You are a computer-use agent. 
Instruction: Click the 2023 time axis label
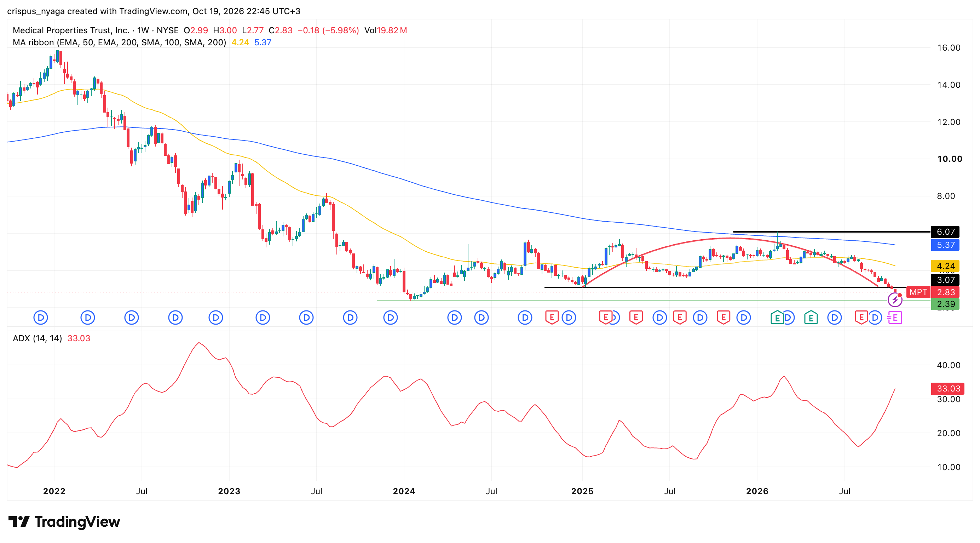pos(229,491)
